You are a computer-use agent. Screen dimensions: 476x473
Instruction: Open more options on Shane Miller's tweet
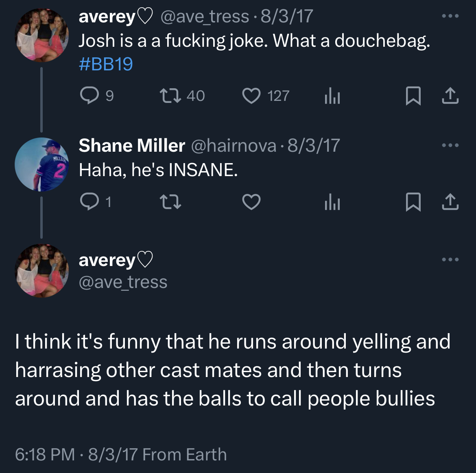(x=450, y=145)
